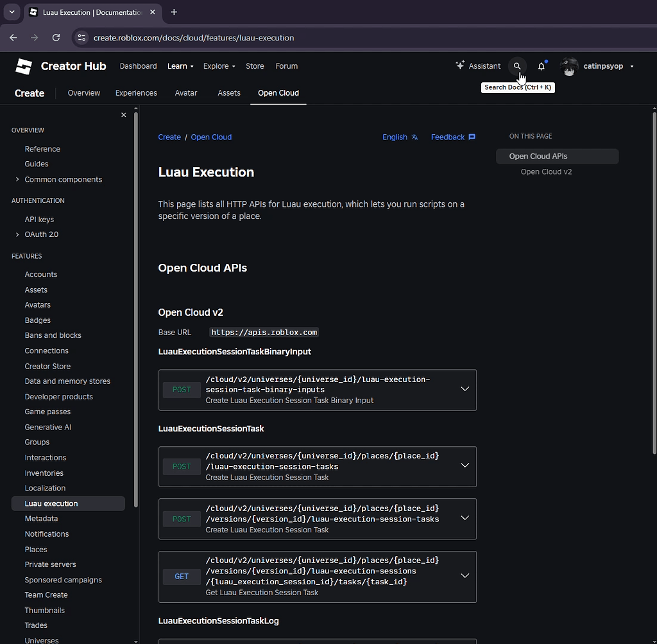Expand the Learn navigation dropdown
This screenshot has width=657, height=644.
(x=180, y=65)
